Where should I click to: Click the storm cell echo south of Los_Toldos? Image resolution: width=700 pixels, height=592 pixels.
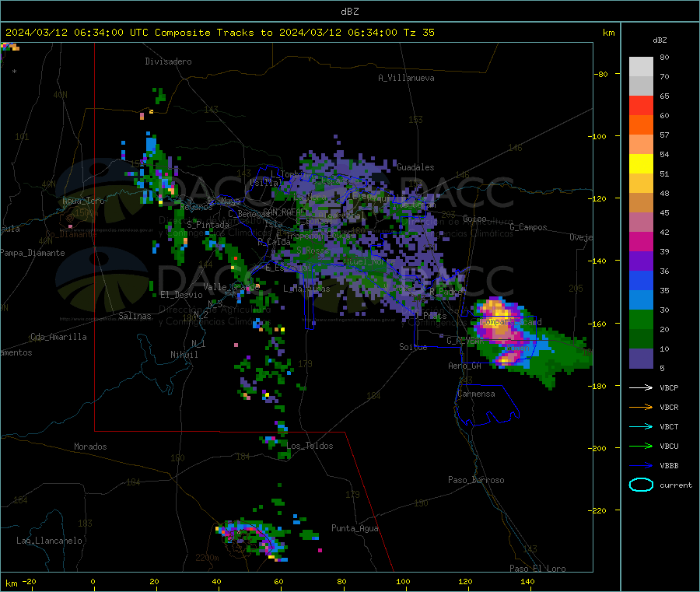point(252,539)
